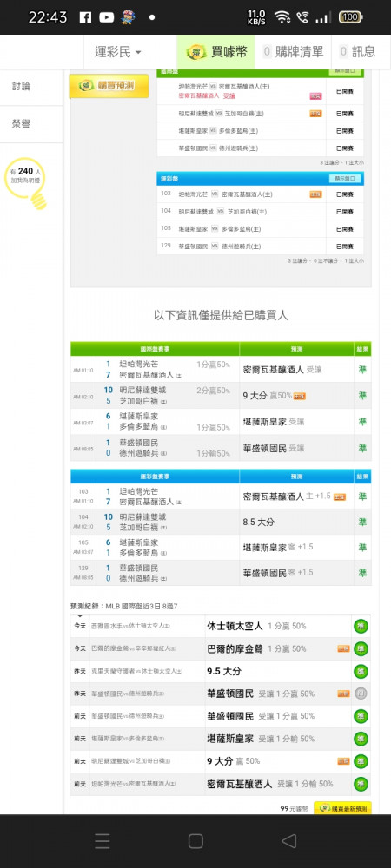Viewport: 391px width, 868px height.
Task: Open the Android recent apps button
Action: (x=102, y=841)
